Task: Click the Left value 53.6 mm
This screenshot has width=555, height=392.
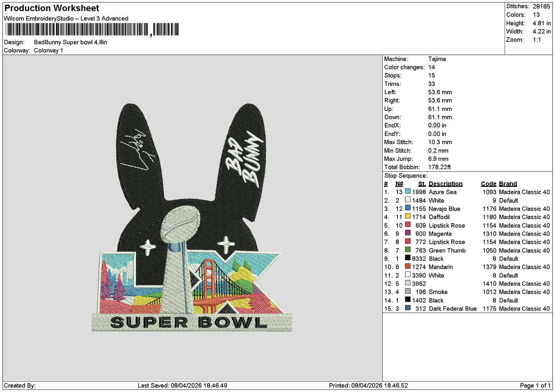Action: click(440, 92)
